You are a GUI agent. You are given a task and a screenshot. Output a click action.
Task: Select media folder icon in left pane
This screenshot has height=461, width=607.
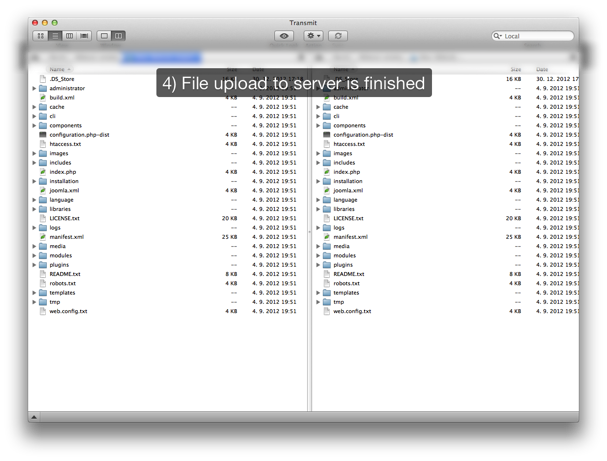click(43, 246)
